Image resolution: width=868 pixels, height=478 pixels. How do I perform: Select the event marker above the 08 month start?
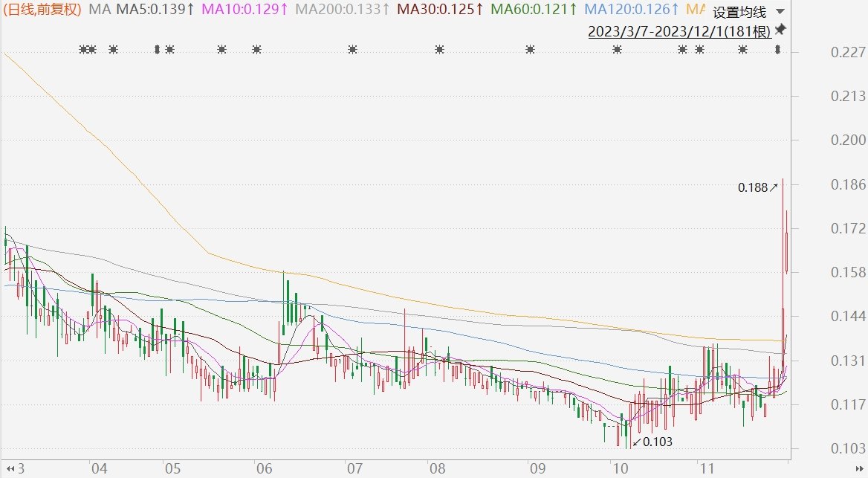click(439, 50)
